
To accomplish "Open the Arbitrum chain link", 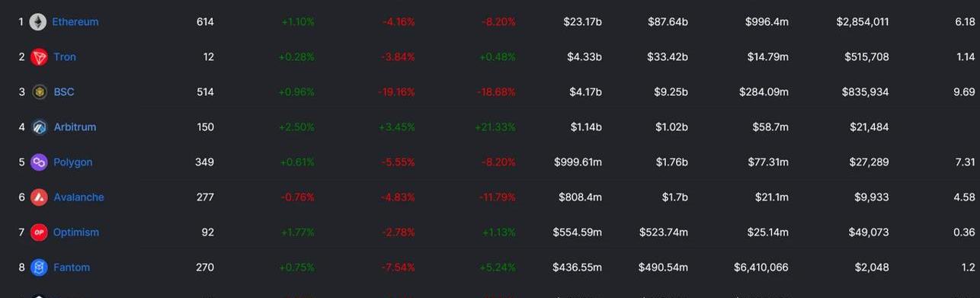I will pyautogui.click(x=75, y=127).
